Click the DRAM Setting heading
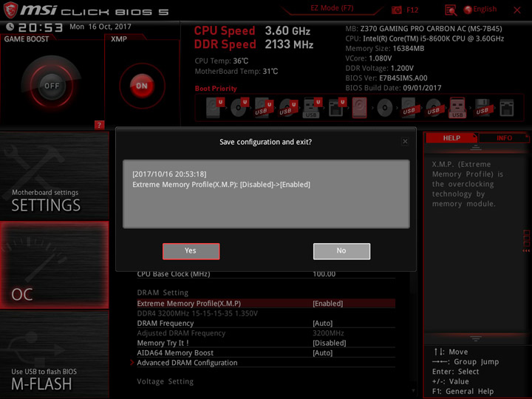This screenshot has width=532, height=399. (163, 293)
